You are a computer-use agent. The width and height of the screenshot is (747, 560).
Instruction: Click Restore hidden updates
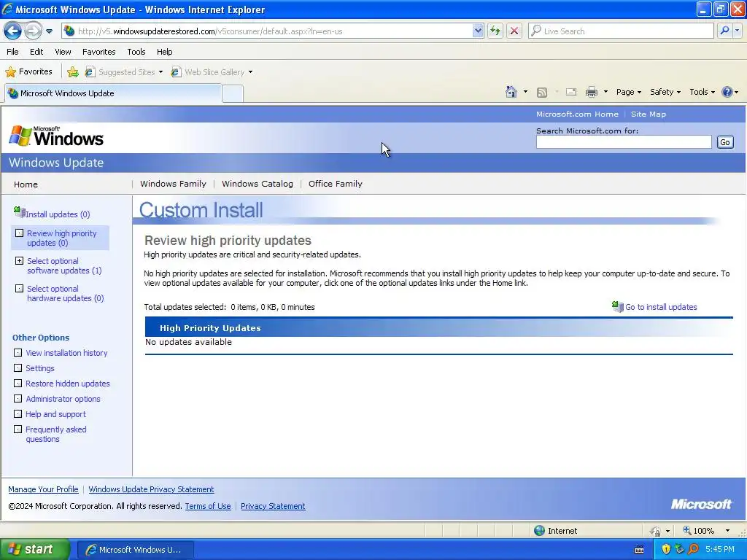coord(68,384)
